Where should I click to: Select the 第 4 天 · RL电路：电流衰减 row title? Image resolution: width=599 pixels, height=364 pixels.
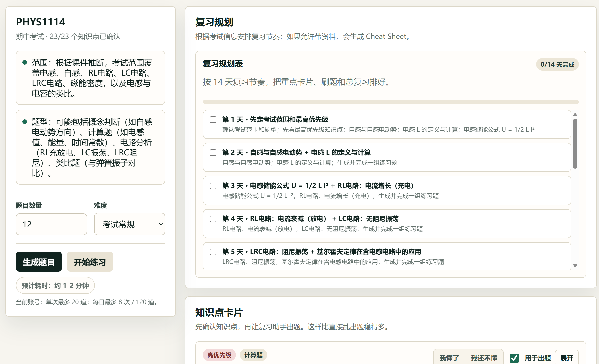pyautogui.click(x=310, y=219)
